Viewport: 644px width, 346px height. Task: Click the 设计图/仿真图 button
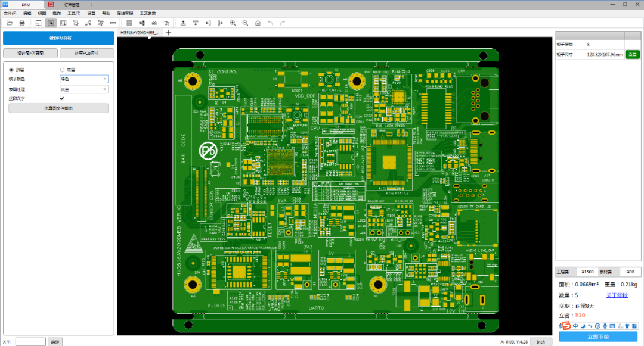pos(30,53)
